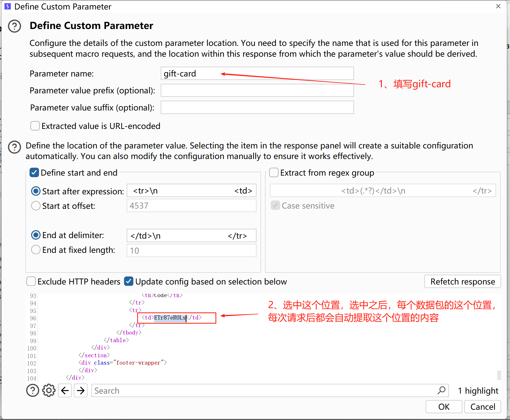Go to previous search match arrow
Image resolution: width=510 pixels, height=420 pixels.
[x=65, y=390]
